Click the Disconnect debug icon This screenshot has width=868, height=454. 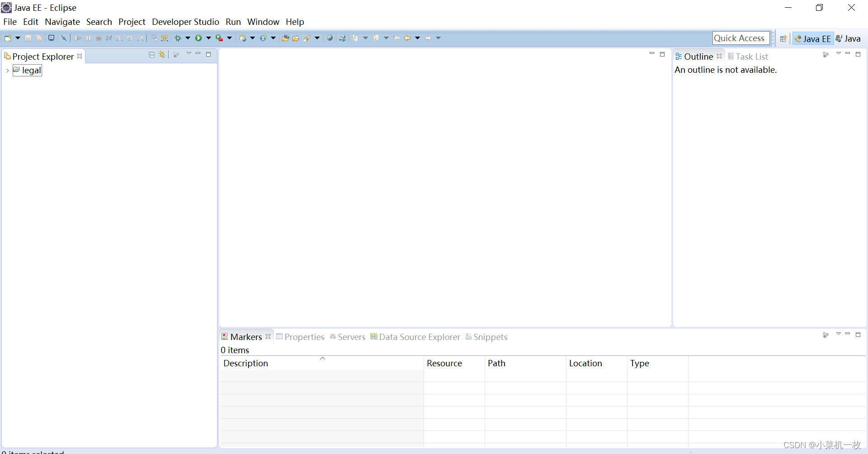coord(109,38)
